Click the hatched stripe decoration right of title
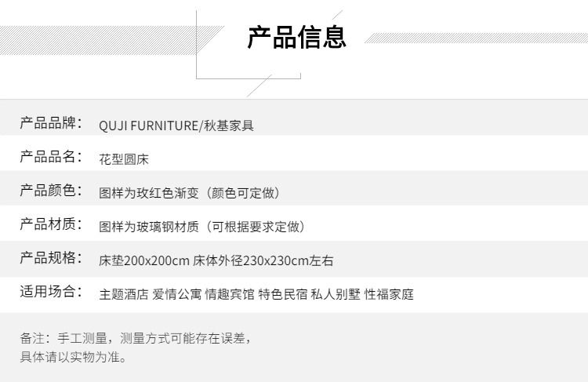Image resolution: width=588 pixels, height=382 pixels. [476, 38]
